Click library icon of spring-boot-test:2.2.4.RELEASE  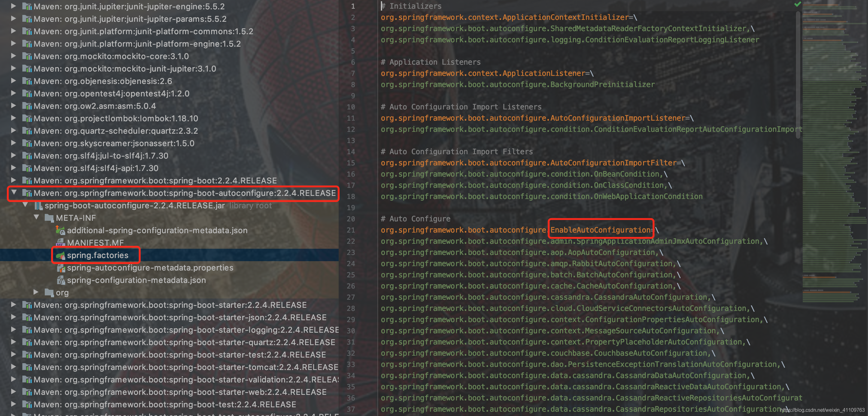click(x=27, y=404)
